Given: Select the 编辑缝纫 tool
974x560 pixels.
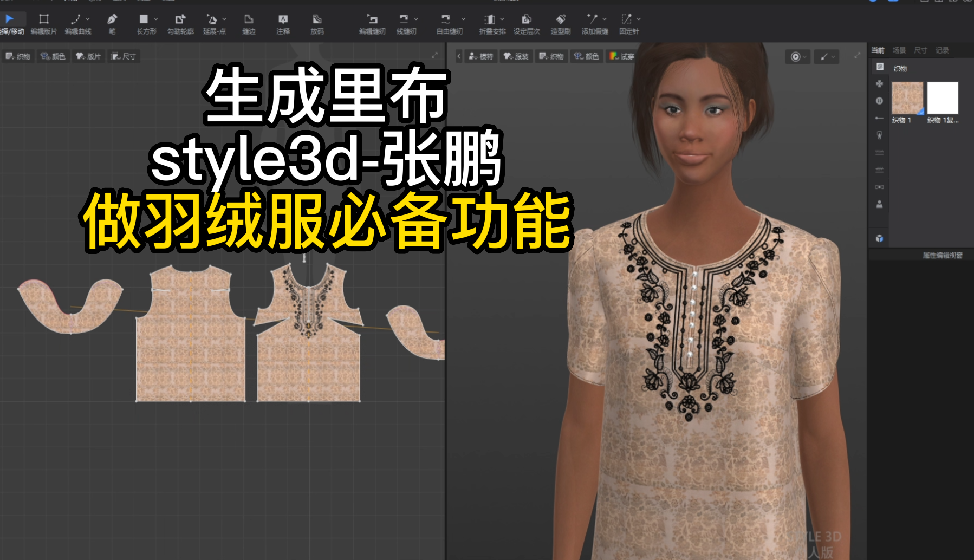Looking at the screenshot, I should click(372, 24).
